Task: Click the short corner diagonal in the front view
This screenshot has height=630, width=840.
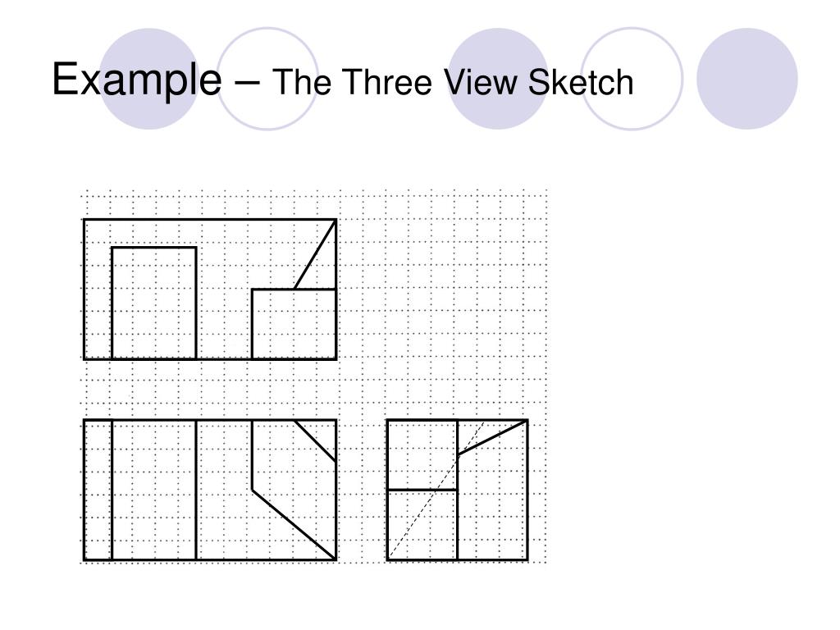Action: 315,441
